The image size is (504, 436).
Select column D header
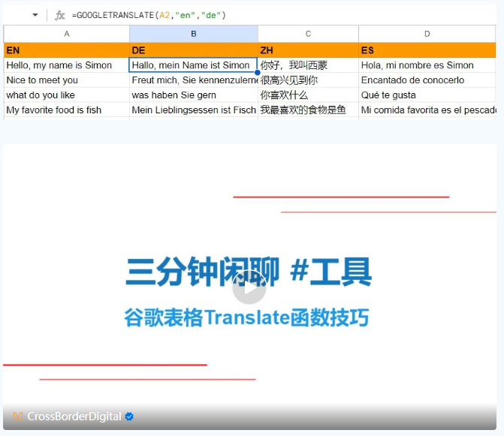[427, 34]
